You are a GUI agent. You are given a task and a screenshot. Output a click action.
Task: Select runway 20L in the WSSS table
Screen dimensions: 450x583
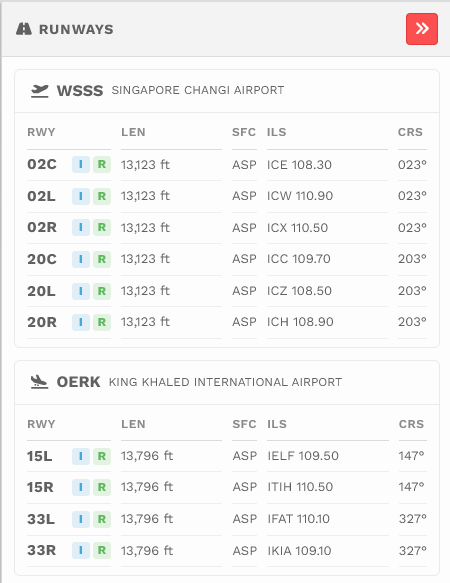click(227, 291)
